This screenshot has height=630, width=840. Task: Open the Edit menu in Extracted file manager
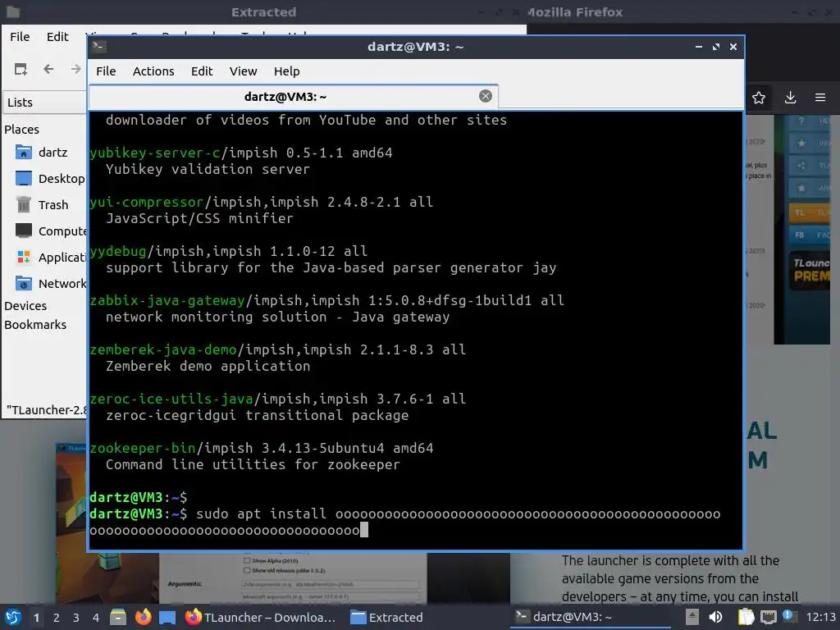[x=57, y=36]
